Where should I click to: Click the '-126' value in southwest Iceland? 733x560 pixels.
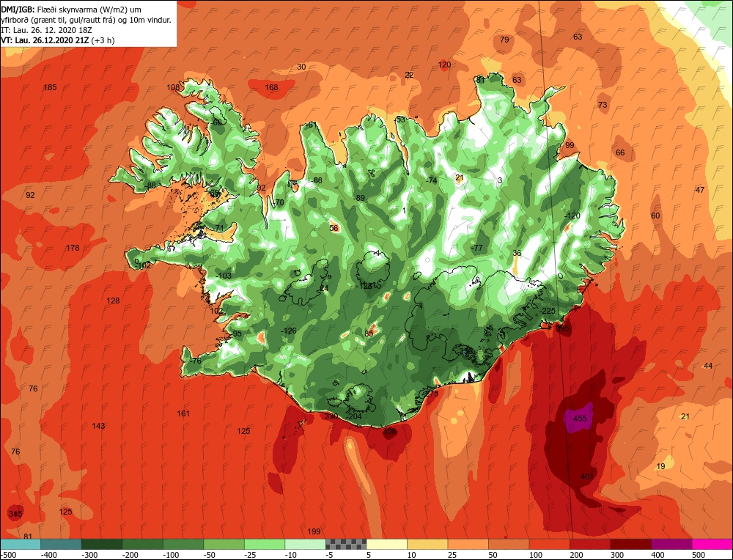pyautogui.click(x=288, y=331)
